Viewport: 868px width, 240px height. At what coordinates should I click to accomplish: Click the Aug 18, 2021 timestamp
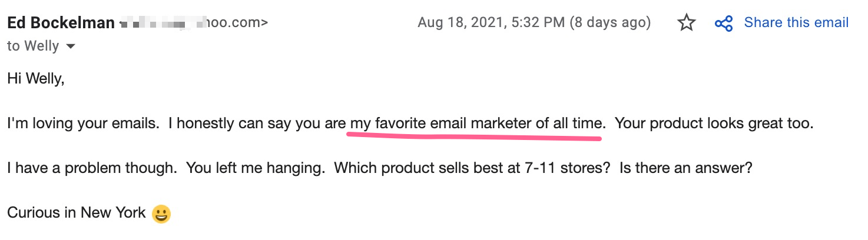coord(491,23)
